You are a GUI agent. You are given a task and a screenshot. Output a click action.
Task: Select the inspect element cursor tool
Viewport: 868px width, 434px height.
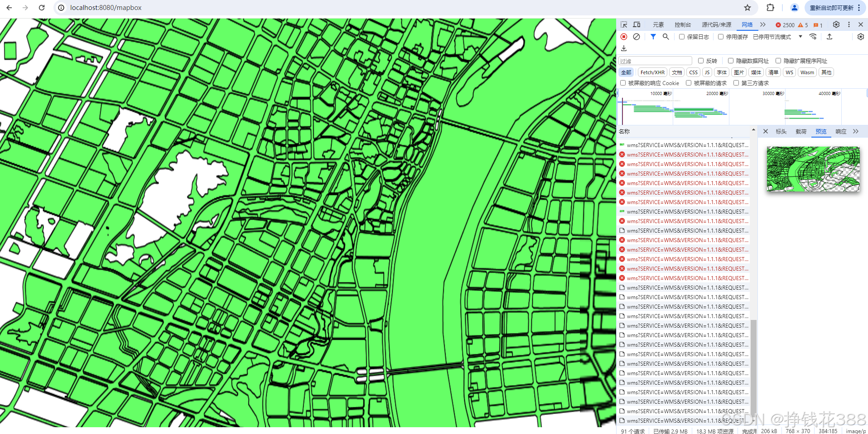(x=624, y=24)
